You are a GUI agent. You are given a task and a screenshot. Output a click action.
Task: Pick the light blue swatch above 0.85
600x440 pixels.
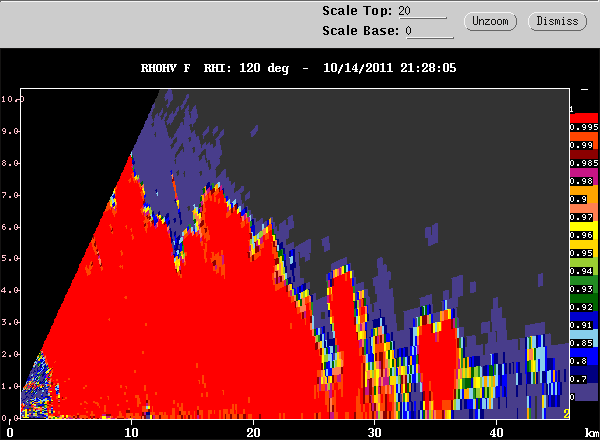click(584, 334)
